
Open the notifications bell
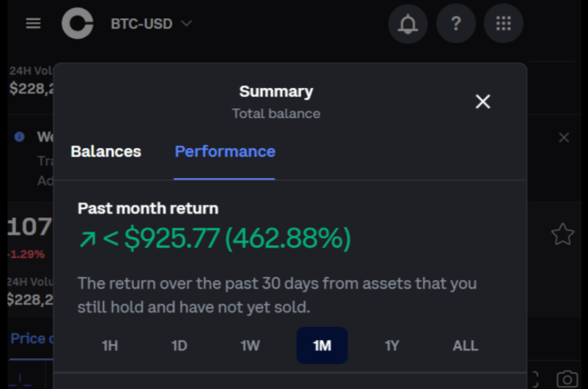click(x=408, y=24)
